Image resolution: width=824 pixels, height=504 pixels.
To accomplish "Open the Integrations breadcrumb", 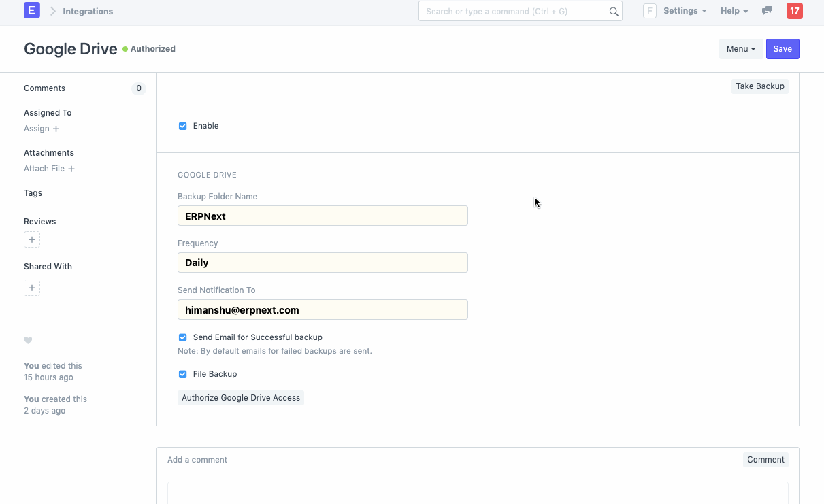I will click(88, 11).
